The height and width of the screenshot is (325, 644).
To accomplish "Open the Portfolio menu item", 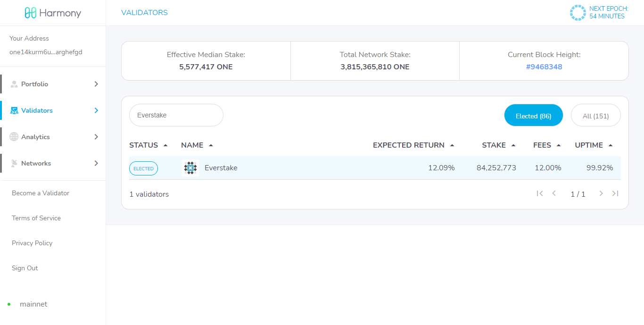I will pos(53,84).
